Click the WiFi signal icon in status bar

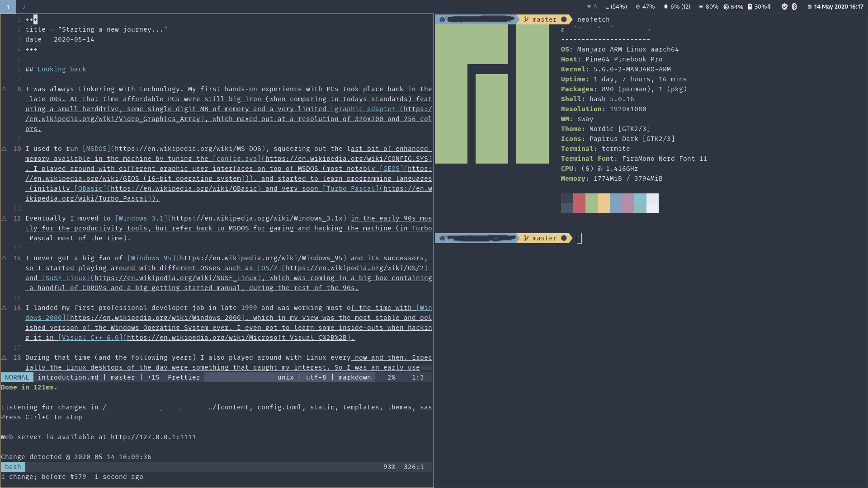coord(589,7)
